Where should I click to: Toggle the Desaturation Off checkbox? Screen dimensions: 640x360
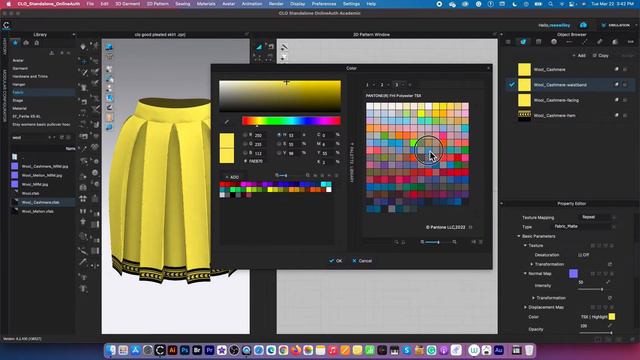pyautogui.click(x=580, y=255)
